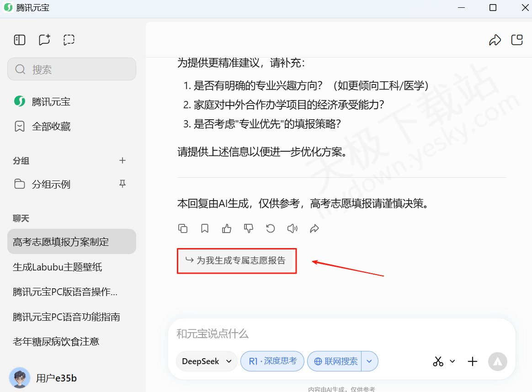
Task: Play the response read-aloud speaker icon
Action: (293, 228)
